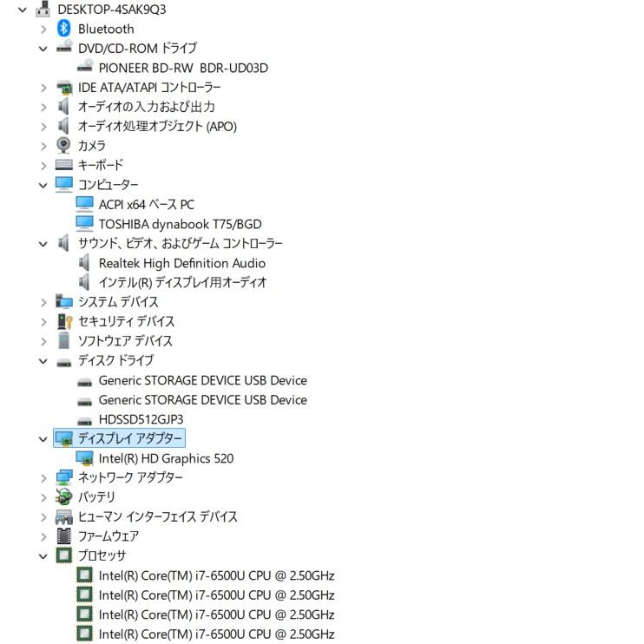
Task: Select the 'オーディオ処理オブジェクト (APO)' label
Action: click(157, 126)
